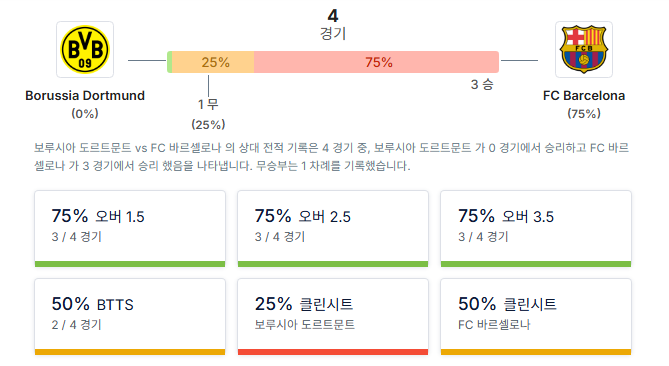Viewport: 669px width, 366px height.
Task: Click the '1 무 (25%)' draw label
Action: [208, 114]
